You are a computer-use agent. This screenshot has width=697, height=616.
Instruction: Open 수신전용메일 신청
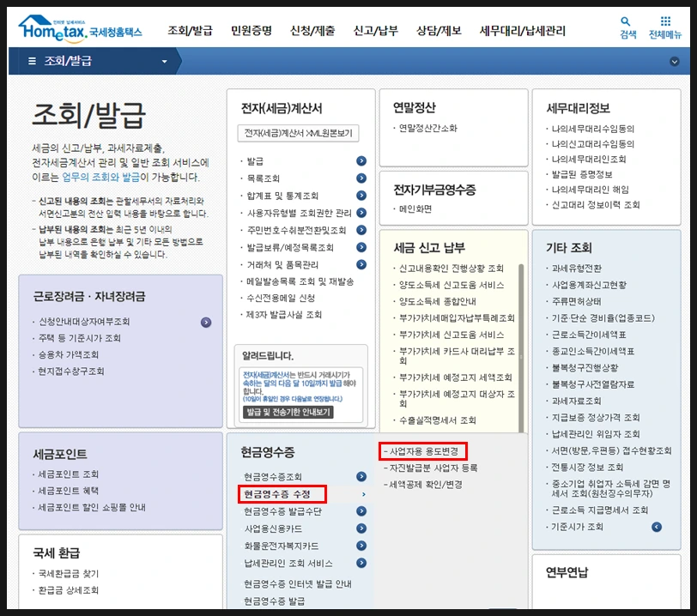pyautogui.click(x=281, y=299)
